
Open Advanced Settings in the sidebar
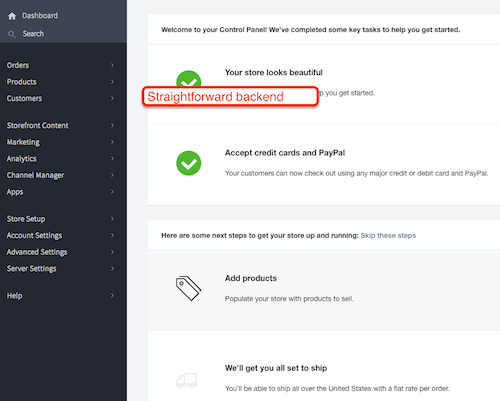tap(37, 252)
